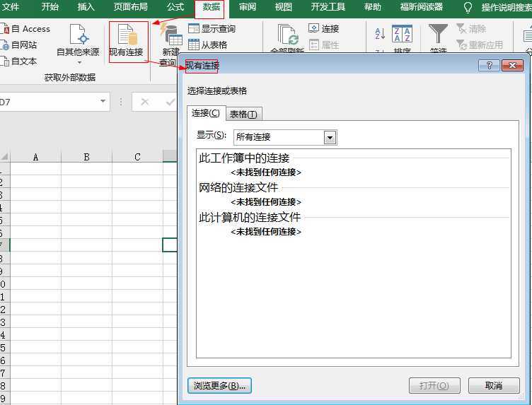Click the 网络的连接文件 heading
The width and height of the screenshot is (532, 405).
tap(238, 187)
